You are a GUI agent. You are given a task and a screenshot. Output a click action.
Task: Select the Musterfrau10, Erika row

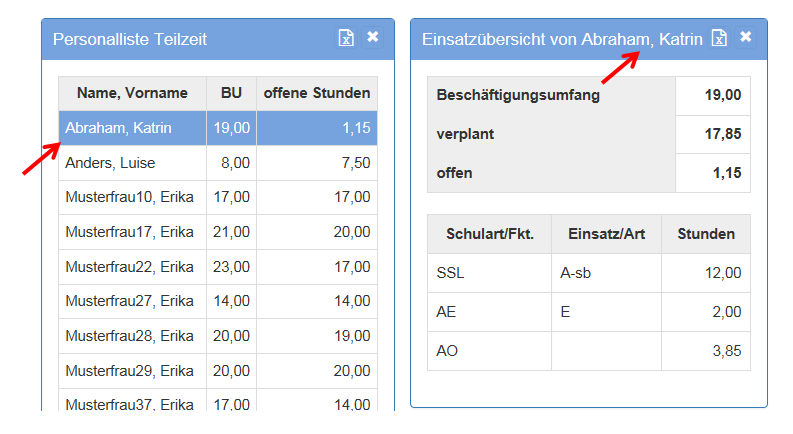pos(130,197)
